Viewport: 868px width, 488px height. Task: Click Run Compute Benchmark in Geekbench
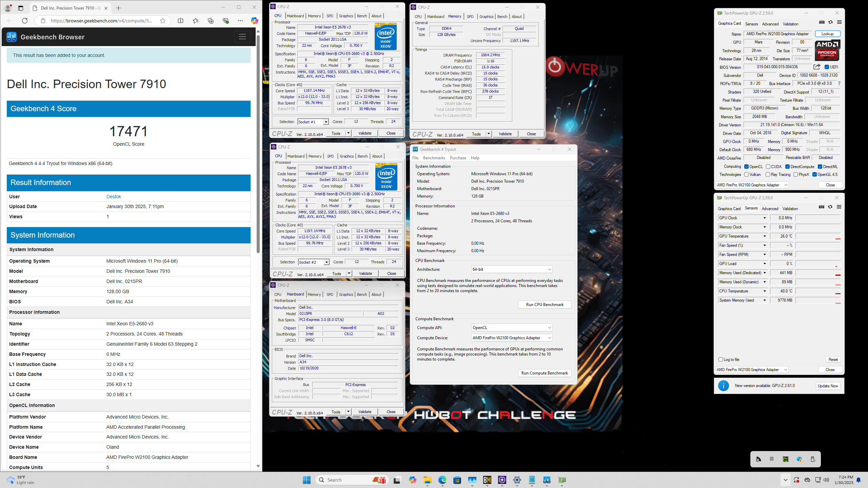tap(545, 373)
